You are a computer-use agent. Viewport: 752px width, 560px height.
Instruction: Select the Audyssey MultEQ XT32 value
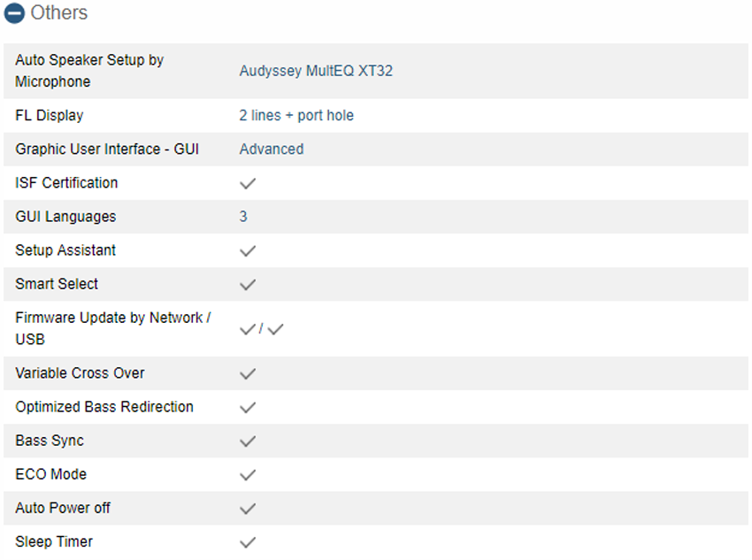pos(316,71)
